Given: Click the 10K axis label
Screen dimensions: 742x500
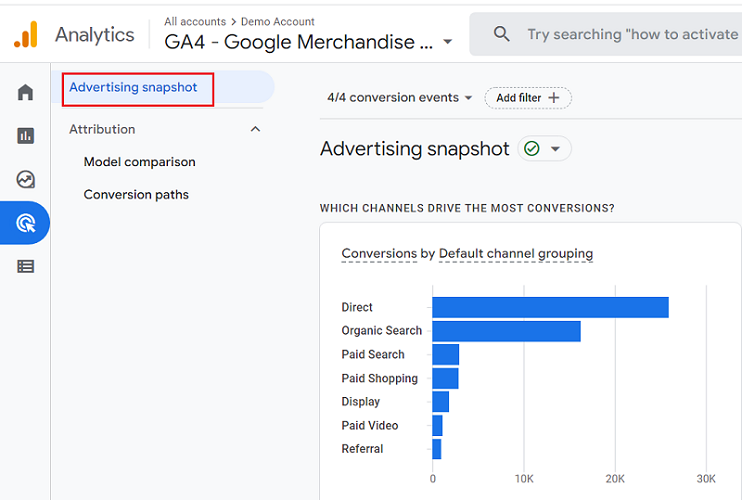Looking at the screenshot, I should 524,479.
